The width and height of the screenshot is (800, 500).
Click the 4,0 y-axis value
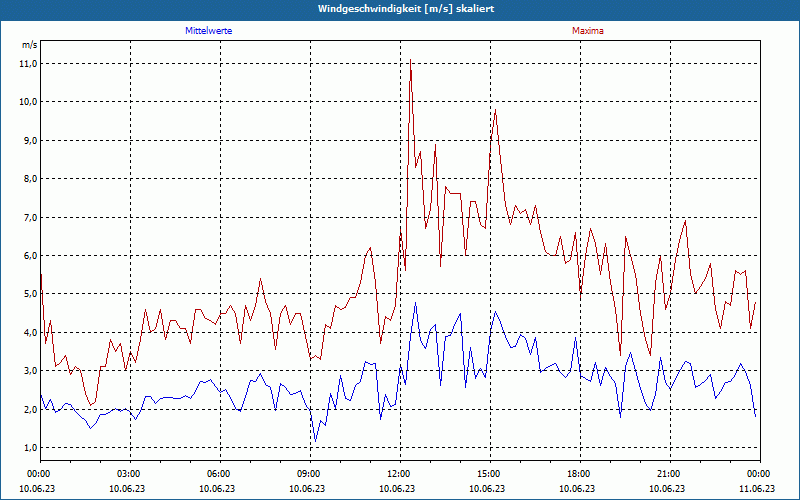tap(30, 333)
